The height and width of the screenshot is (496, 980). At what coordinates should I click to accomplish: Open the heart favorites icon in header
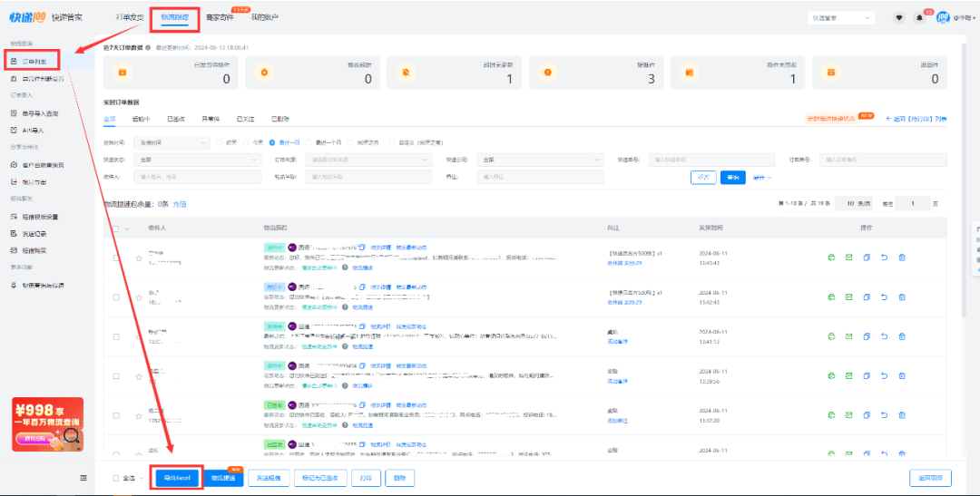[898, 18]
